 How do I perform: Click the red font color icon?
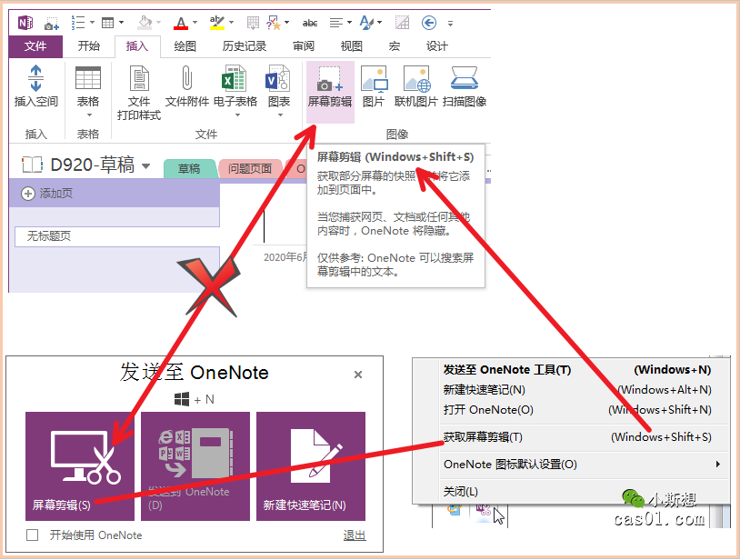point(181,23)
